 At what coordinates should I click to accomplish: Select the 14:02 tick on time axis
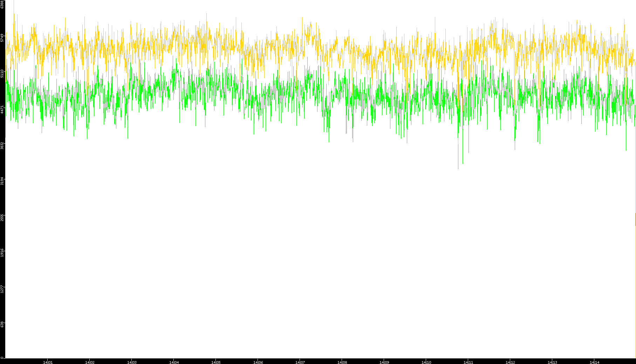[x=90, y=362]
